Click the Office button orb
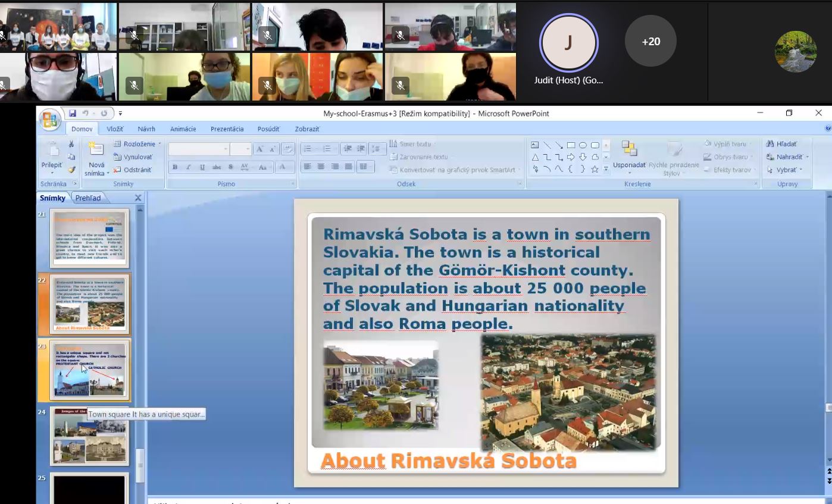Viewport: 832px width, 504px height. [49, 120]
